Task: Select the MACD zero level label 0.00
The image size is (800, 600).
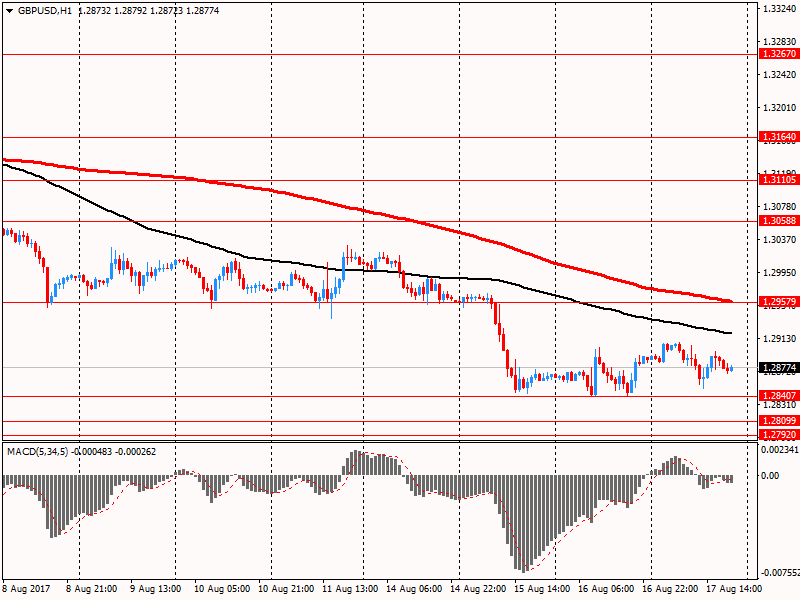Action: [770, 476]
